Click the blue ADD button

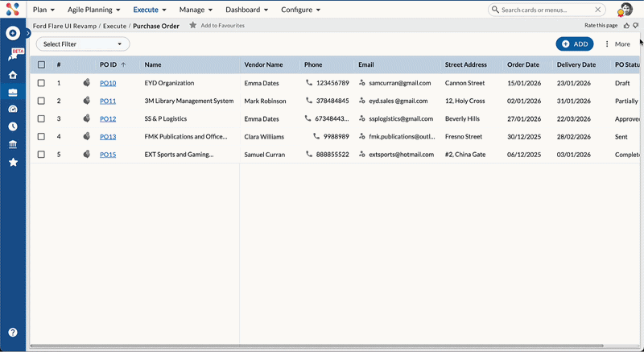[x=574, y=43]
